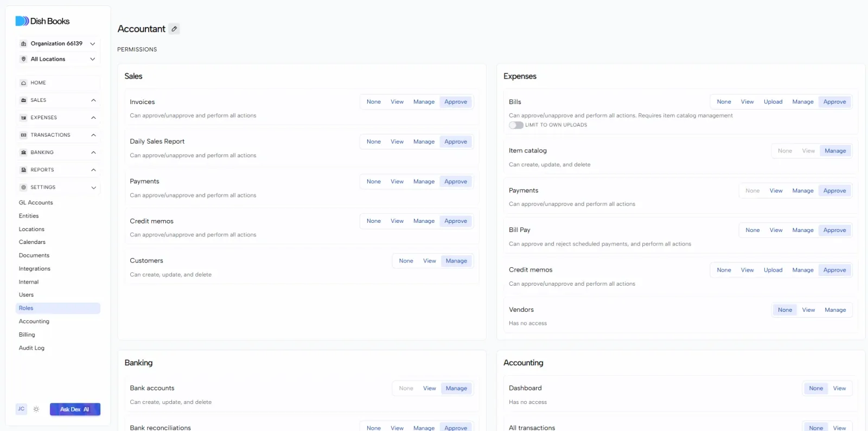This screenshot has height=431, width=868.
Task: Open the Organization 66139 dropdown
Action: click(x=58, y=44)
